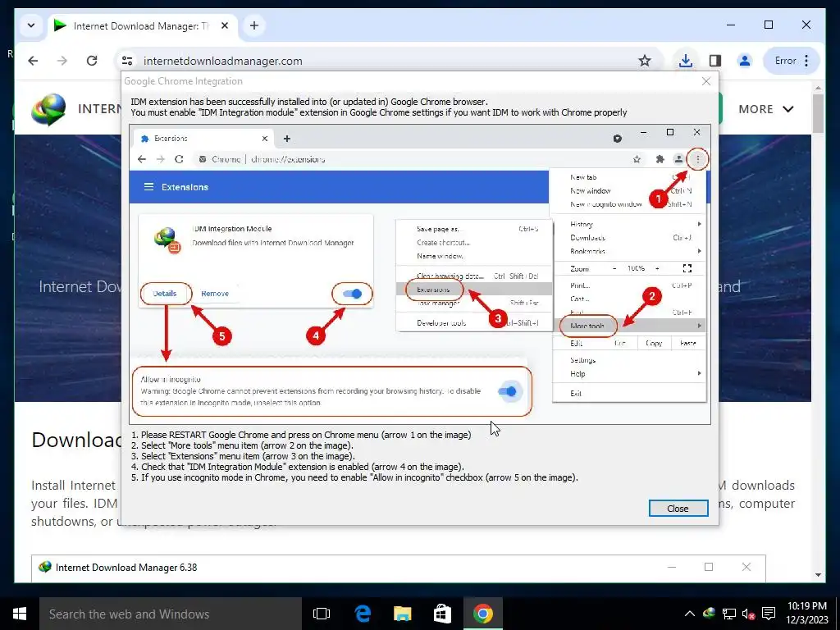
Task: Close Google Chrome Integration dialog with X
Action: click(x=706, y=81)
